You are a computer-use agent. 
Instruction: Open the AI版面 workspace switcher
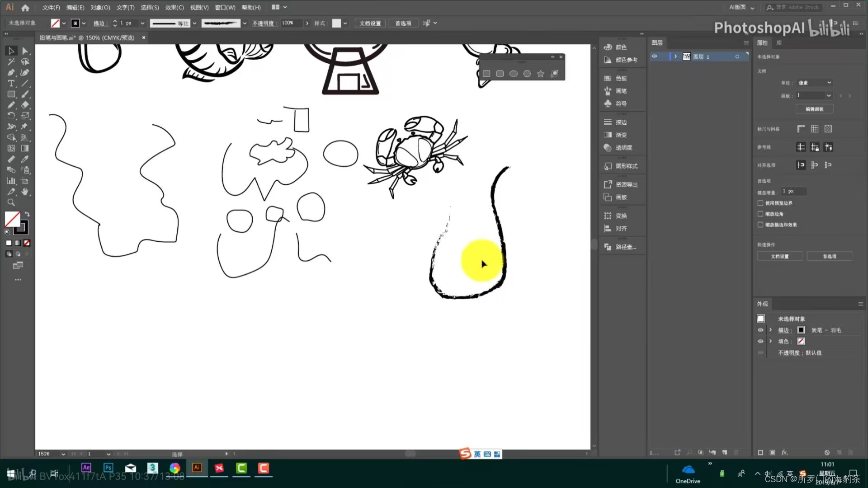[741, 7]
